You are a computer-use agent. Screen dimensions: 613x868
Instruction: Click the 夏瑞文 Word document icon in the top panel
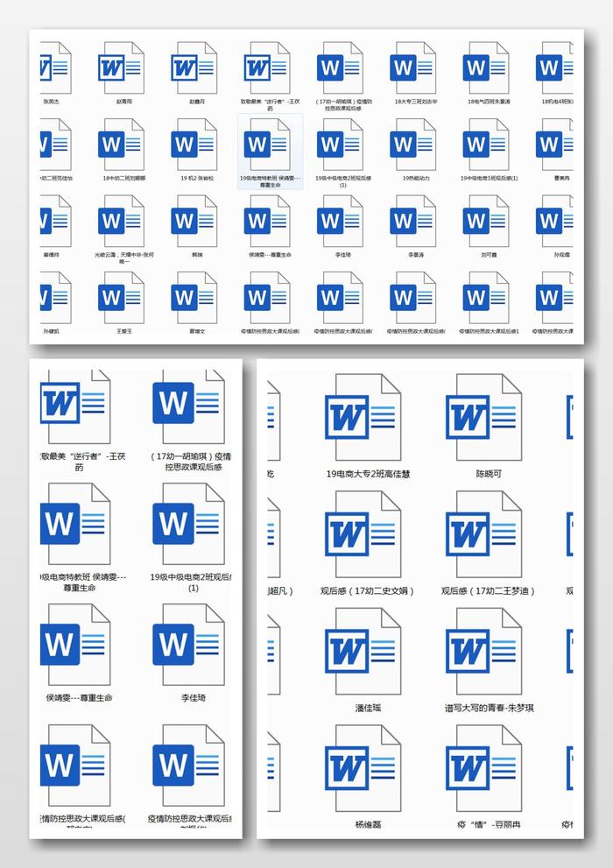[194, 298]
